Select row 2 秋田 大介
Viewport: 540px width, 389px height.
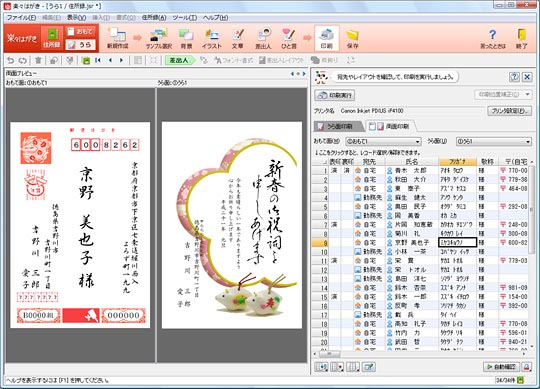[x=420, y=179]
